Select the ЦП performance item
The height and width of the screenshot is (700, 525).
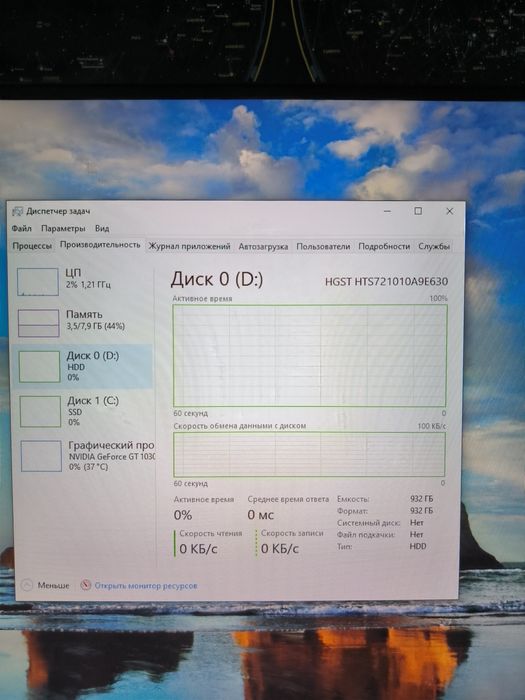[x=83, y=281]
